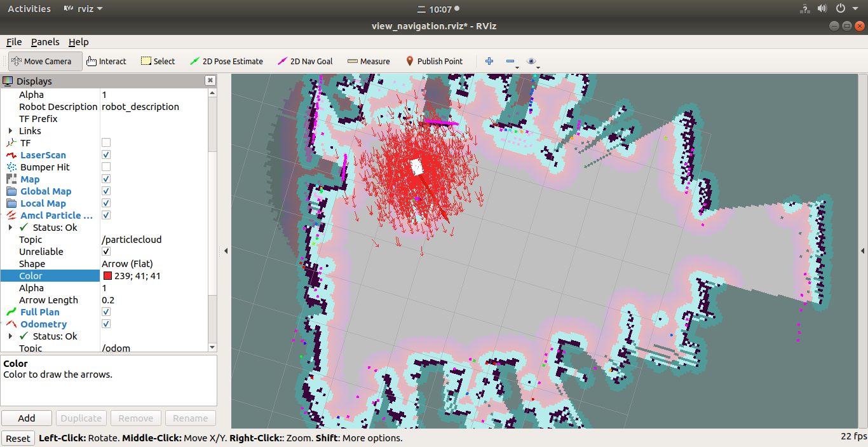Enable the Bumper Hit display checkbox
The height and width of the screenshot is (447, 868).
(x=106, y=167)
